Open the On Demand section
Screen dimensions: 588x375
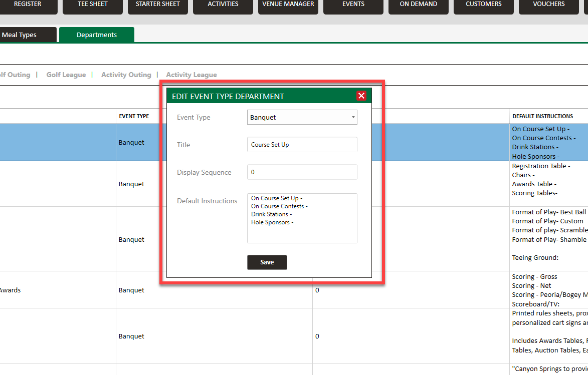coord(419,5)
